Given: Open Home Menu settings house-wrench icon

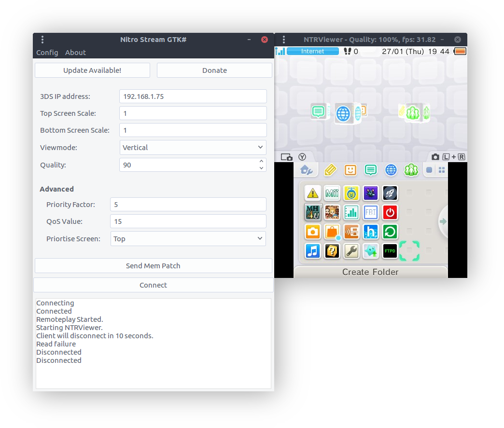Looking at the screenshot, I should tap(307, 170).
